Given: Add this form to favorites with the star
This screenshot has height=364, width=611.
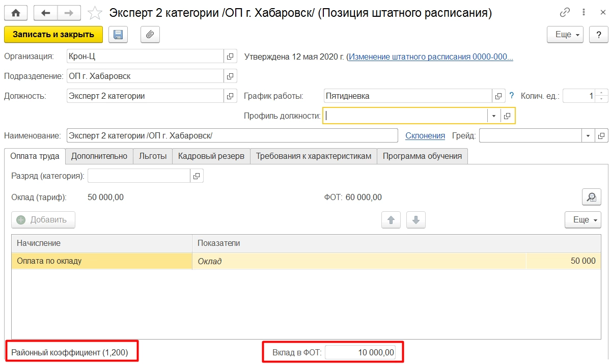Looking at the screenshot, I should coord(94,13).
